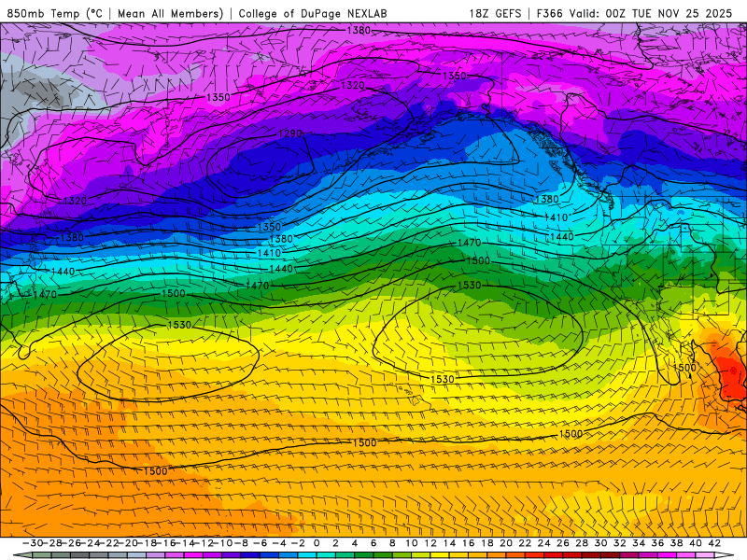
Task: Click the 22 value on the temperature scale
Action: (526, 543)
